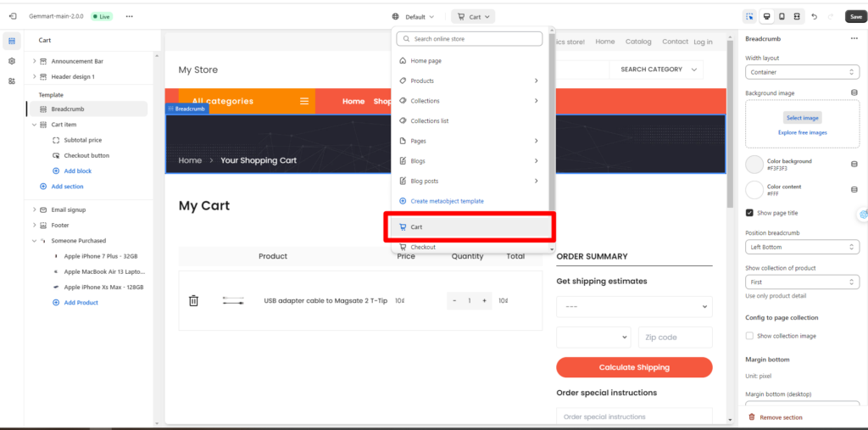This screenshot has height=430, width=868.
Task: Toggle the inspector selection tool
Action: point(749,17)
